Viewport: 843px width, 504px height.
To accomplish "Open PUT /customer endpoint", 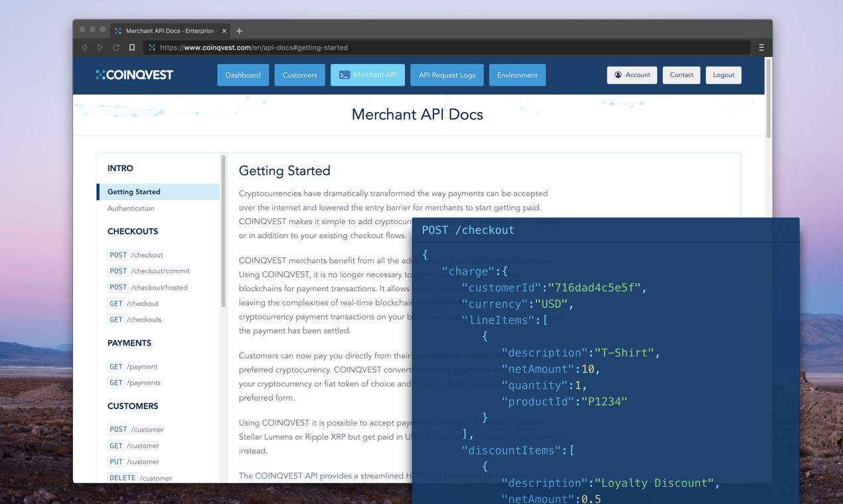I will click(x=133, y=462).
